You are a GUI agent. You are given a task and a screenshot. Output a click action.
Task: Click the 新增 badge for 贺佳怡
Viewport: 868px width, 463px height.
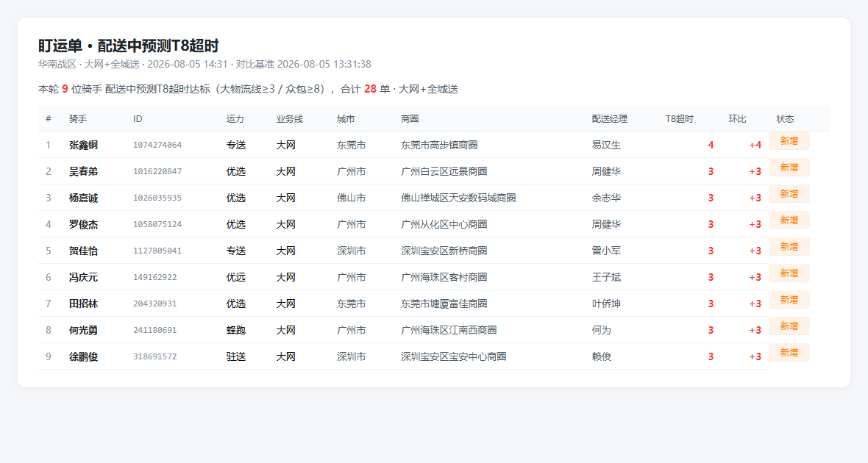point(789,247)
